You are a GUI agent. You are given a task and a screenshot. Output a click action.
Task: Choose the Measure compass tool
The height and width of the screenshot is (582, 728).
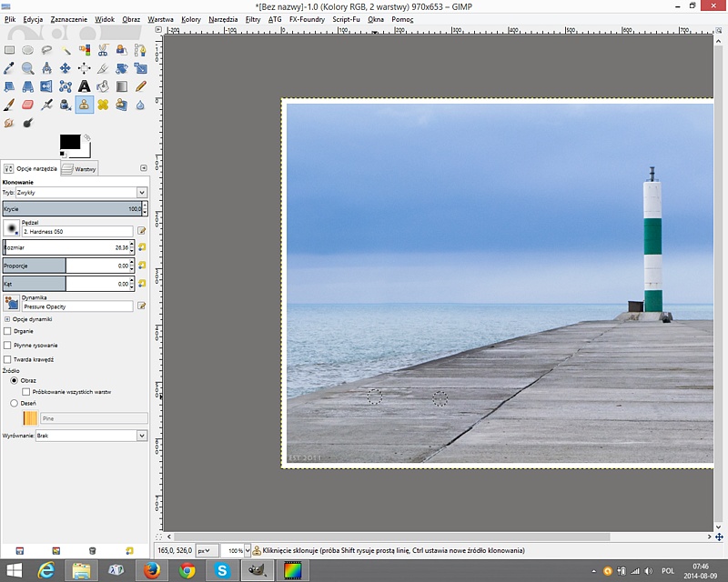pos(46,68)
